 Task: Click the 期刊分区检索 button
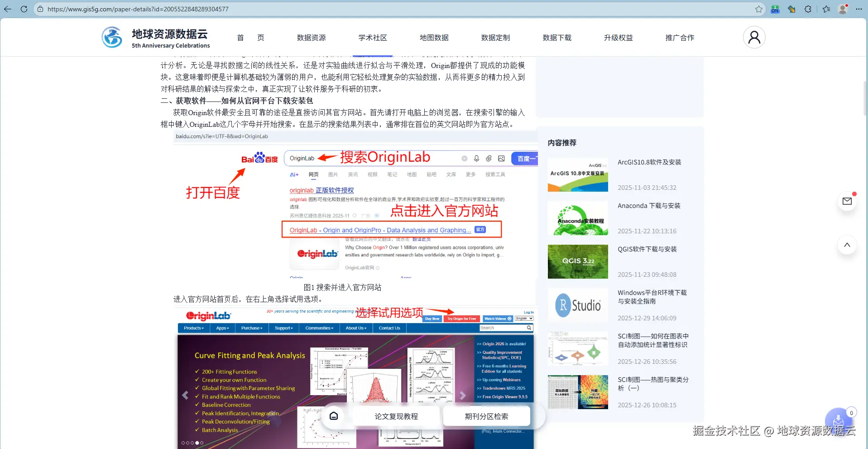tap(486, 416)
